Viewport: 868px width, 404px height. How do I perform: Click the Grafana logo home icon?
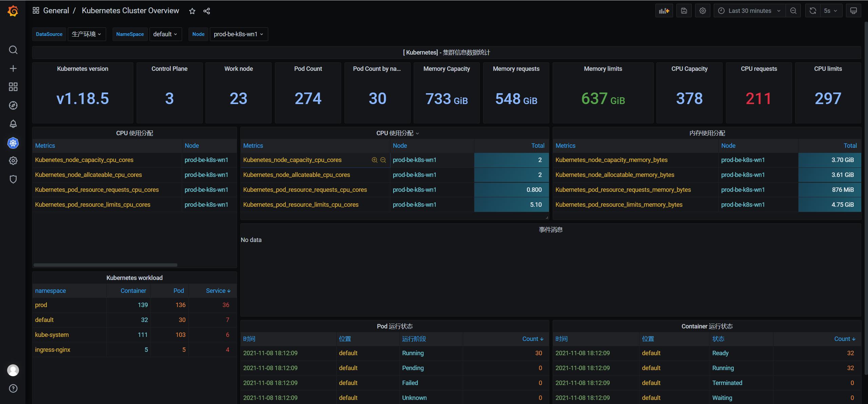click(13, 11)
